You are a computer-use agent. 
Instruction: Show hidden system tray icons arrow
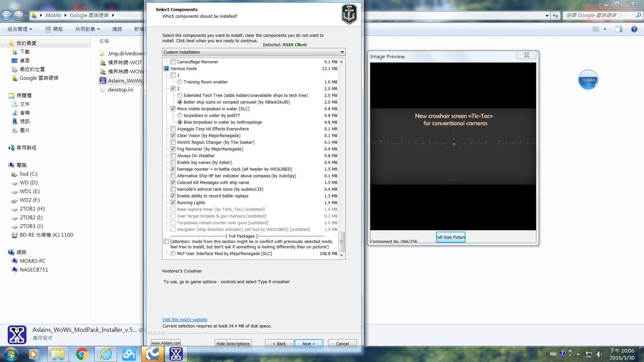578,354
